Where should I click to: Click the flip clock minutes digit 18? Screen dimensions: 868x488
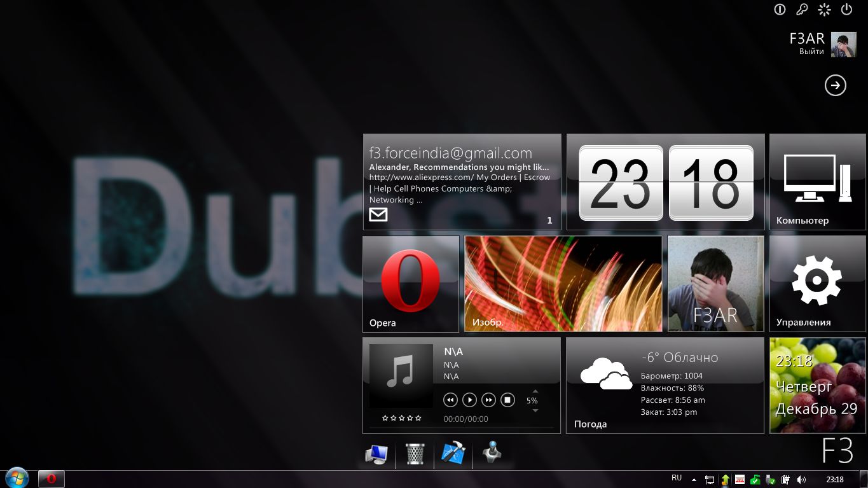[x=711, y=183]
